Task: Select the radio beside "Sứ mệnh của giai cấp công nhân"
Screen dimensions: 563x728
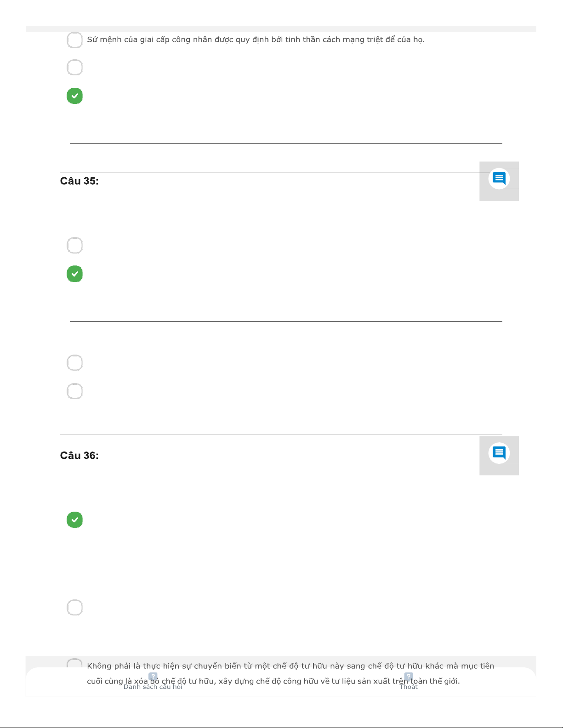Action: click(75, 40)
